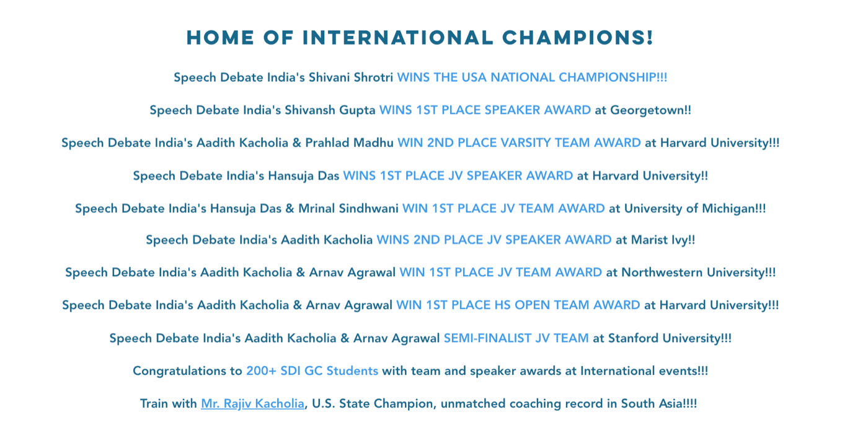Click SEMI-FINALIST JV TEAM highlighted text
The height and width of the screenshot is (435, 868).
tap(516, 338)
